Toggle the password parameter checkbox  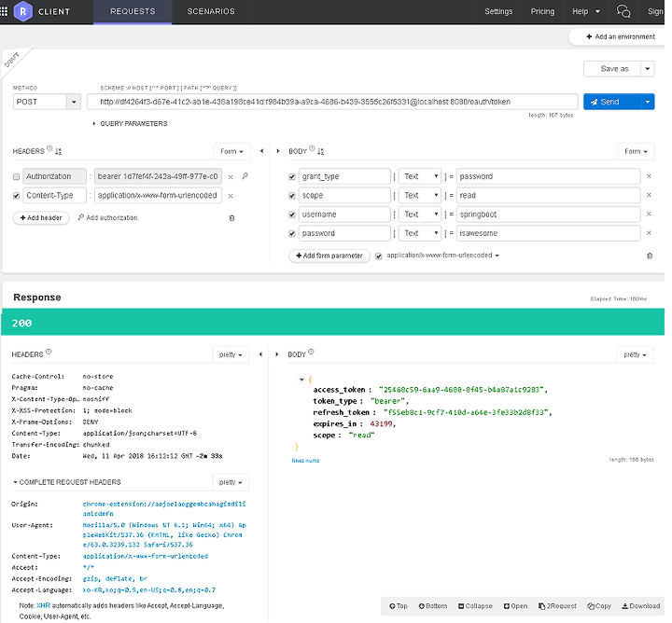[292, 233]
